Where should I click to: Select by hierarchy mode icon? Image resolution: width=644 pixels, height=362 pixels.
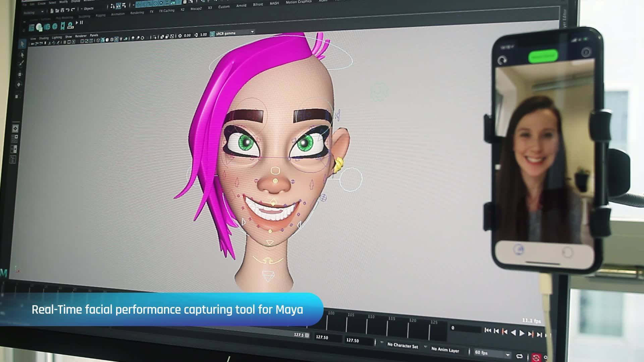pos(113,6)
